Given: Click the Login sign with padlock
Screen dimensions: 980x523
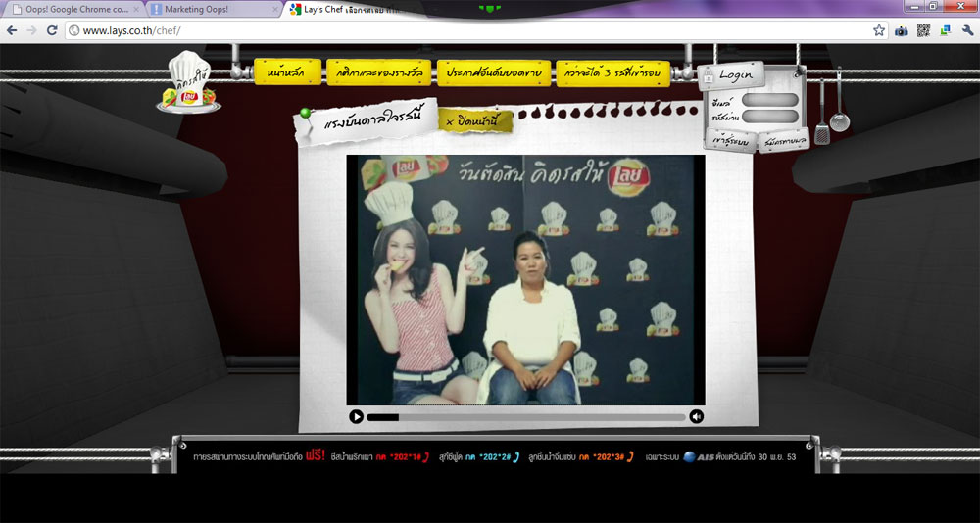Looking at the screenshot, I should click(731, 75).
